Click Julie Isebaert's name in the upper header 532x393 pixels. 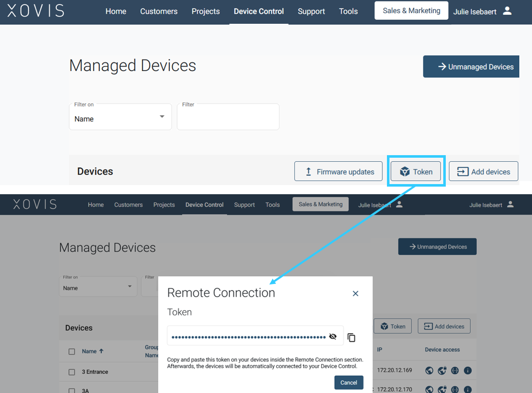click(475, 12)
